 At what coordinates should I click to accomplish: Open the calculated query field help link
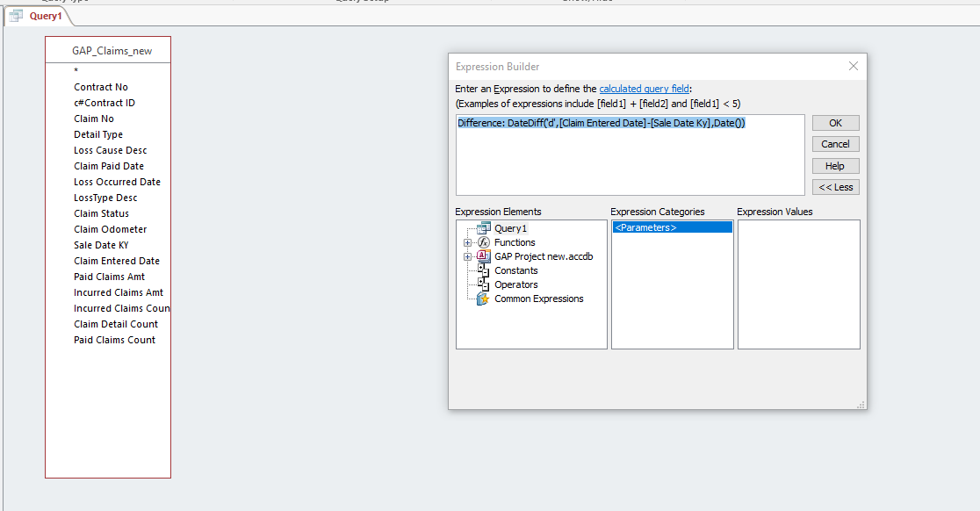tap(645, 88)
